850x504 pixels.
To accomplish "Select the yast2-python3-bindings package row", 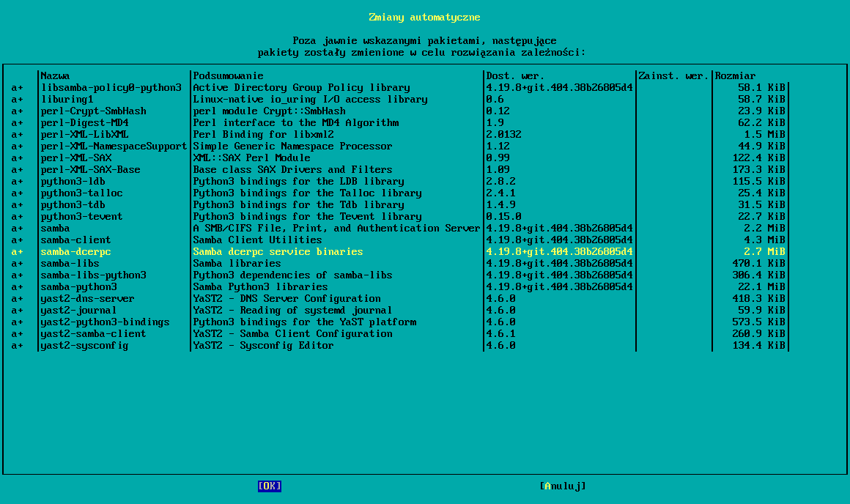I will [x=399, y=322].
